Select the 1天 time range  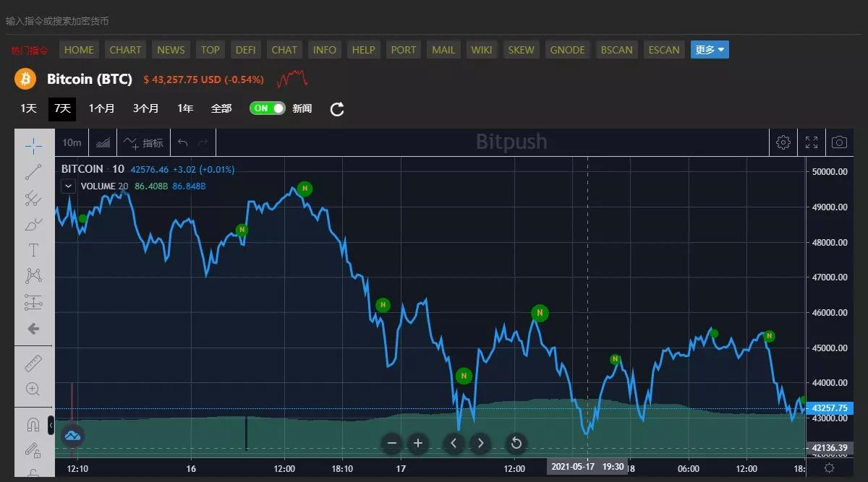coord(28,108)
